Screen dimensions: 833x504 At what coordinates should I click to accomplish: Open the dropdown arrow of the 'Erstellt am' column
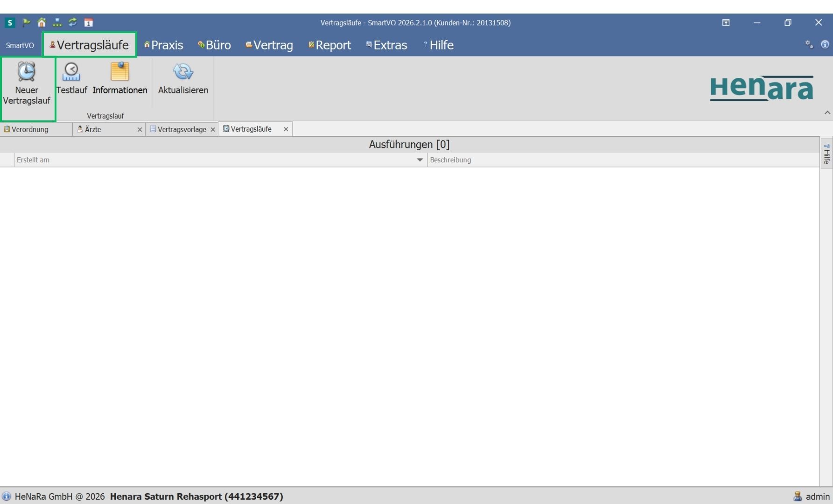coord(420,160)
